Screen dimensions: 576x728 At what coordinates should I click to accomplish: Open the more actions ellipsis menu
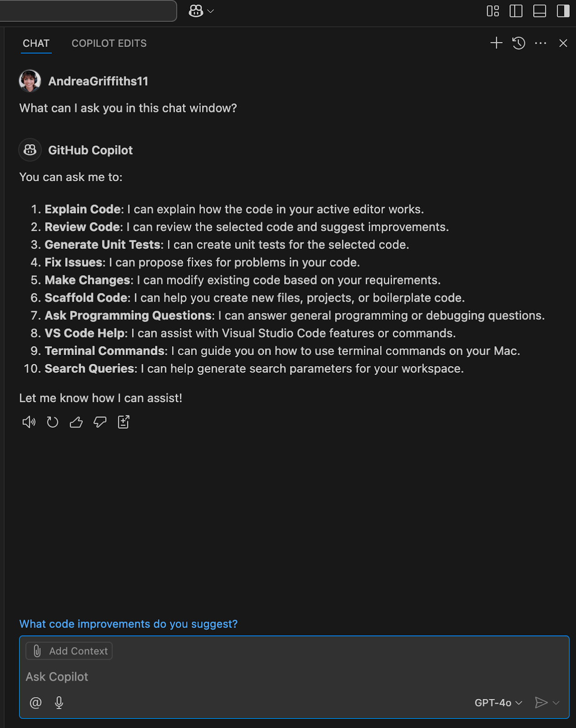point(540,43)
